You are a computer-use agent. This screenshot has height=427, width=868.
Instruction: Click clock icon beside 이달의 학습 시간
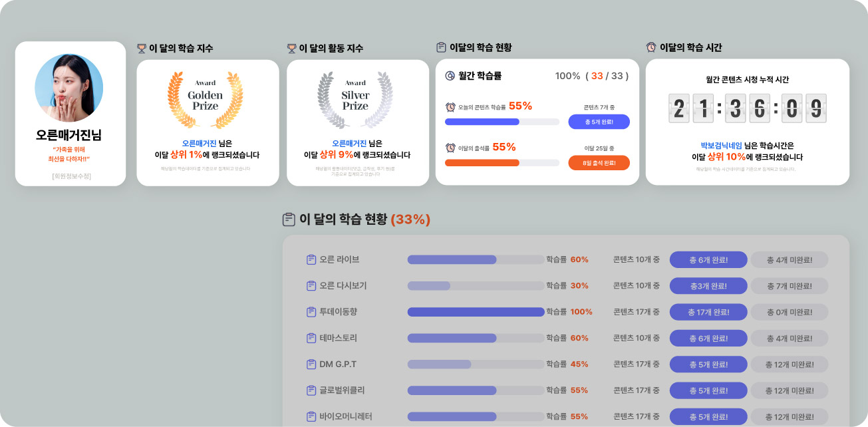point(651,47)
